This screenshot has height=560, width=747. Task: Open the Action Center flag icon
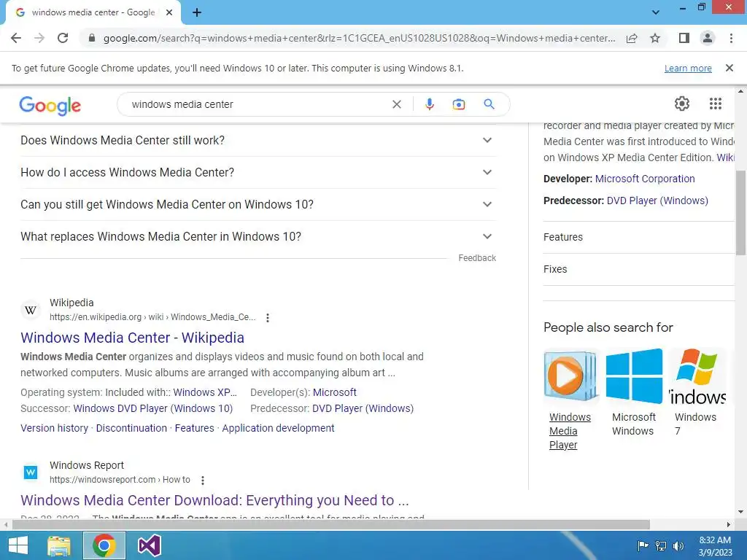pos(643,546)
